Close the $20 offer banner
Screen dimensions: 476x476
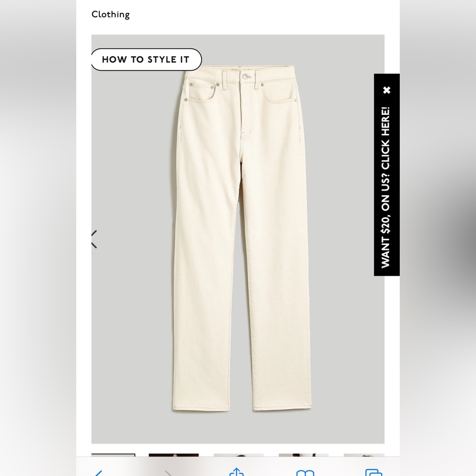tap(387, 90)
